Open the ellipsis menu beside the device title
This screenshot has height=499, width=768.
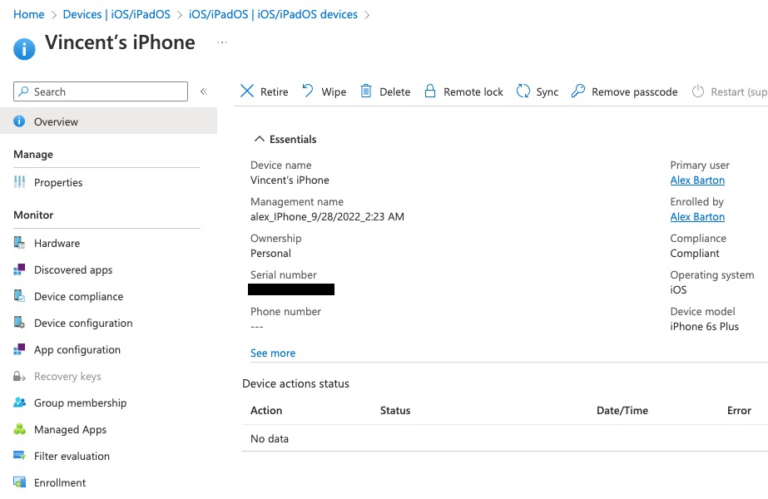[x=222, y=43]
